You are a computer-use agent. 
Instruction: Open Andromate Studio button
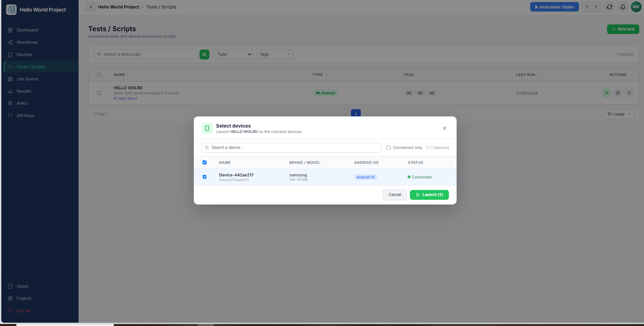(x=554, y=7)
